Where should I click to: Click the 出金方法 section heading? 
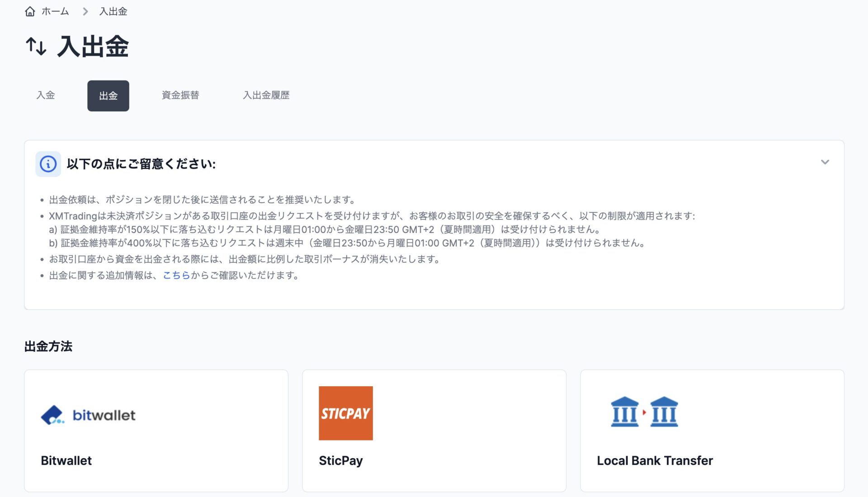point(48,346)
